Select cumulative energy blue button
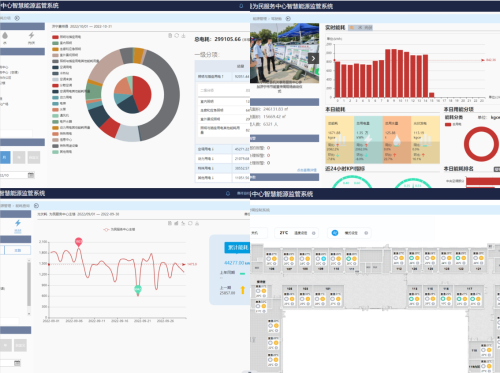Image resolution: width=500 pixels, height=373 pixels. pos(237,248)
